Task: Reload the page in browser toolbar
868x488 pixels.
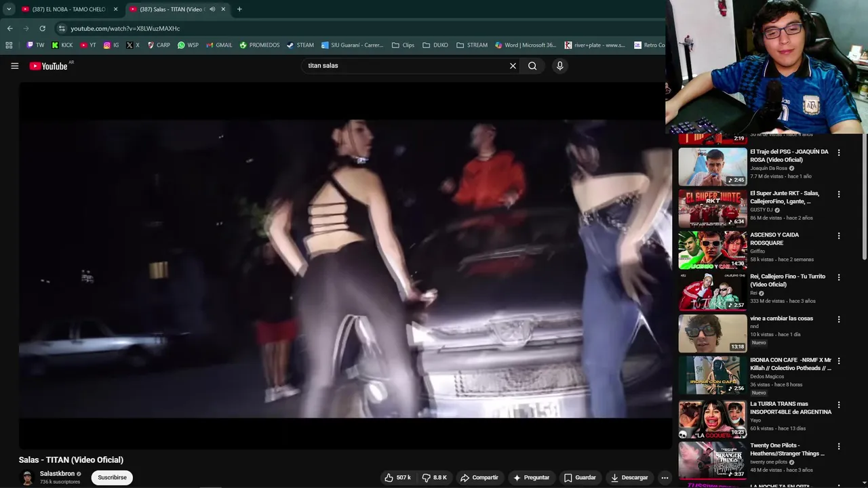Action: click(42, 28)
